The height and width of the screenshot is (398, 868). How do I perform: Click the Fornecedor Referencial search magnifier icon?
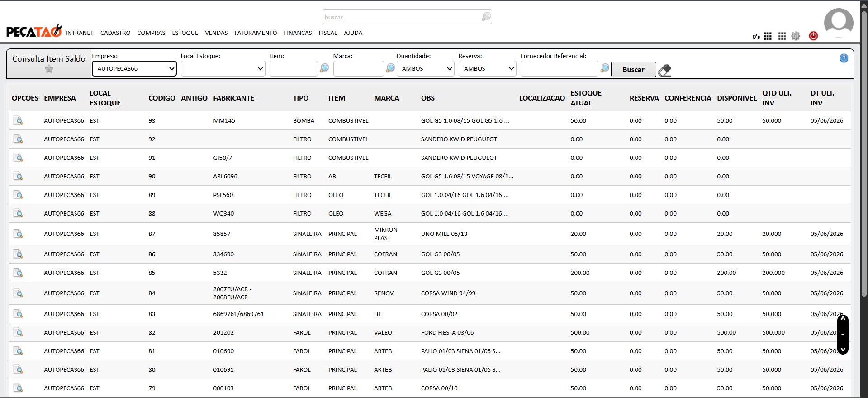[x=605, y=68]
